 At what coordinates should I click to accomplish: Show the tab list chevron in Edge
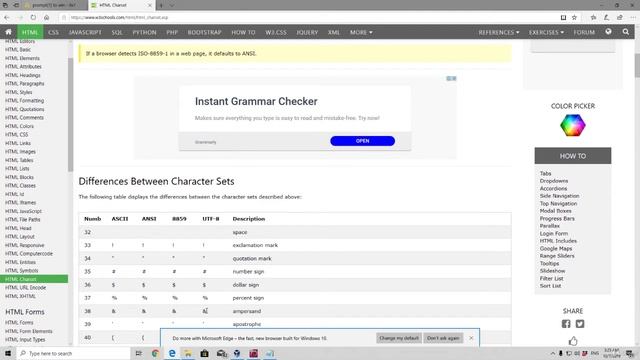coord(172,5)
